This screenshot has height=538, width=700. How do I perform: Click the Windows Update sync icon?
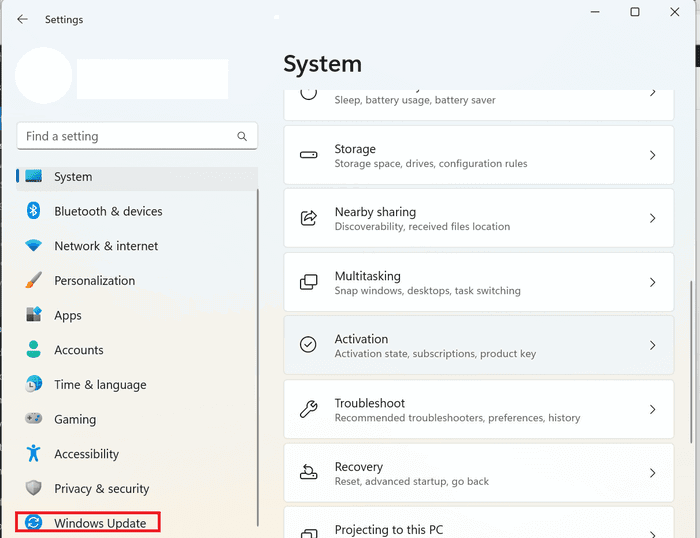pyautogui.click(x=33, y=522)
